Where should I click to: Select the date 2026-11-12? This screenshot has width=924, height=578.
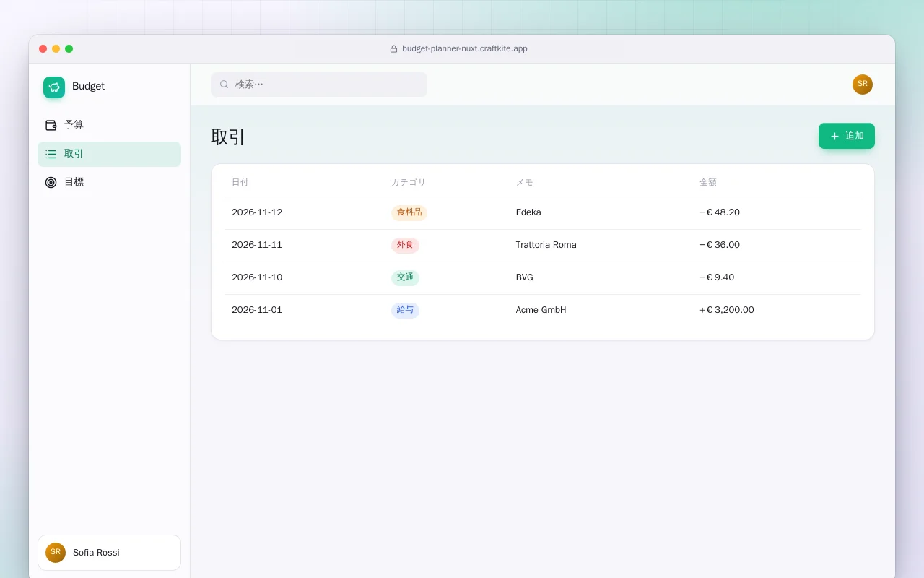257,212
